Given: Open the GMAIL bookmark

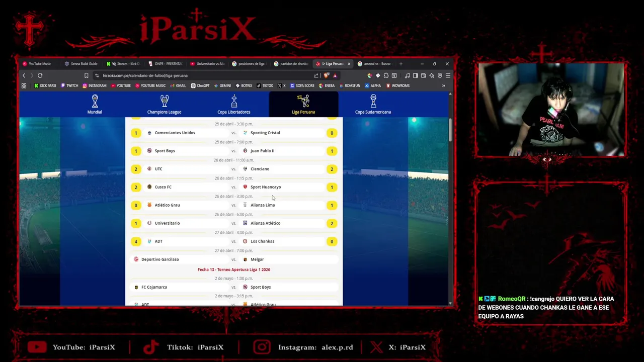Looking at the screenshot, I should pos(178,85).
